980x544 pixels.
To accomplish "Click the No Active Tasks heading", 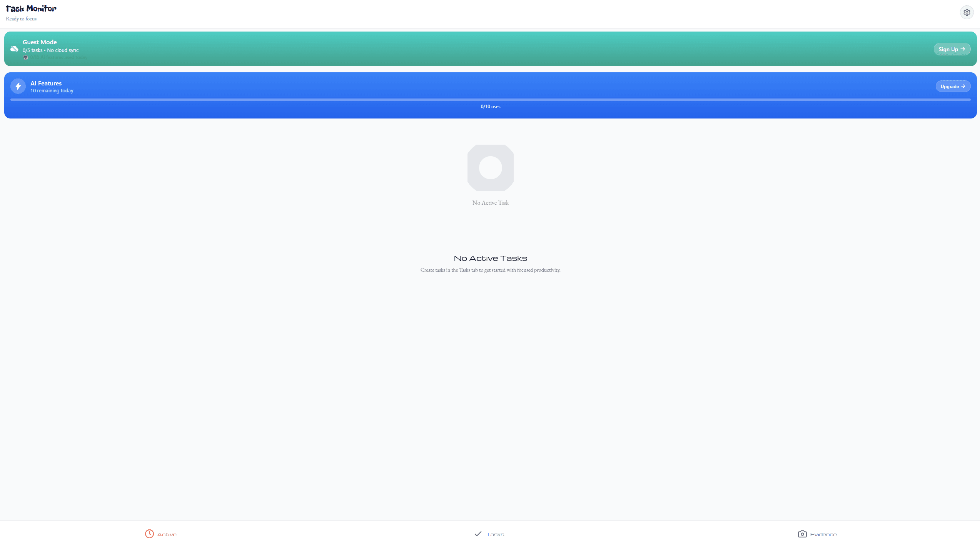I will pos(490,258).
